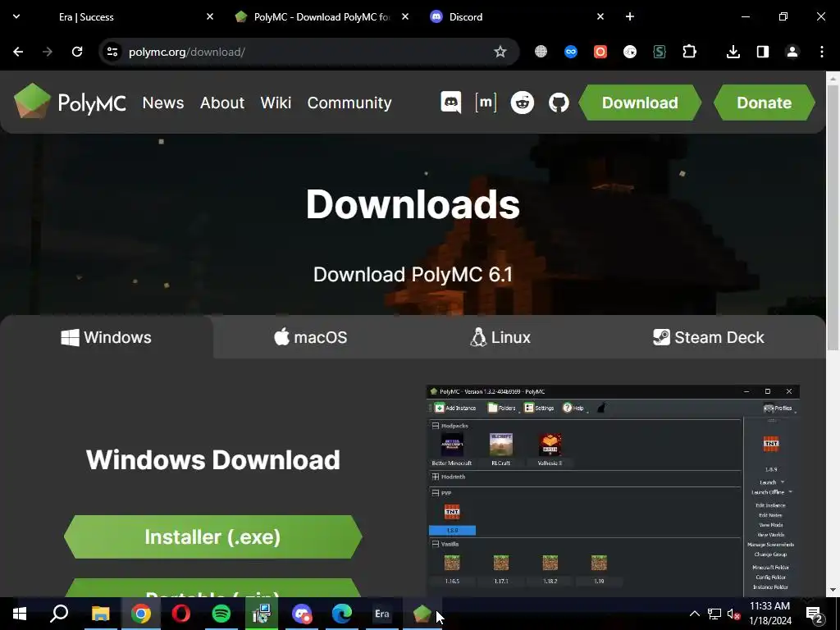Open a new browser tab
The height and width of the screenshot is (630, 840).
[x=630, y=16]
